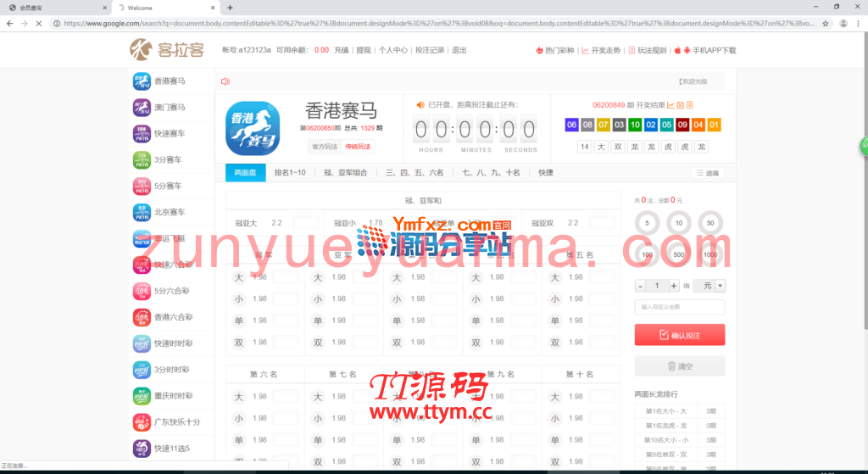Viewport: 868px width, 474px height.
Task: Click the 退出 logout link
Action: 459,50
